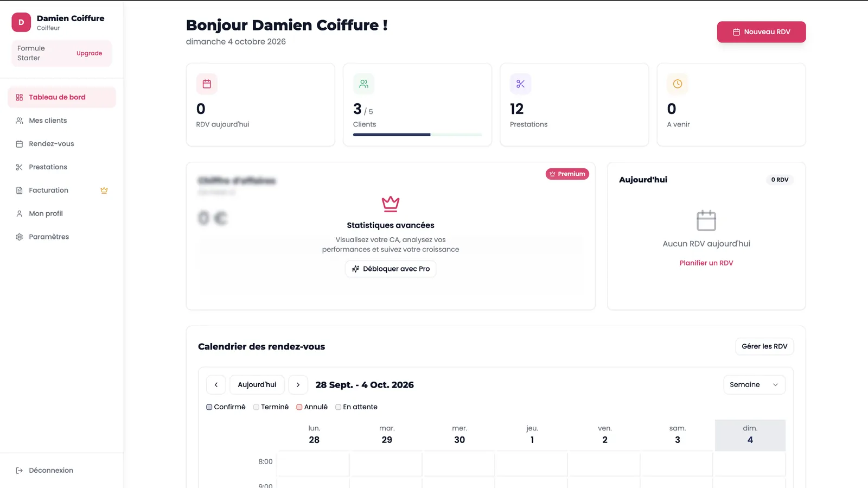
Task: Go to next week with right chevron
Action: pyautogui.click(x=298, y=385)
